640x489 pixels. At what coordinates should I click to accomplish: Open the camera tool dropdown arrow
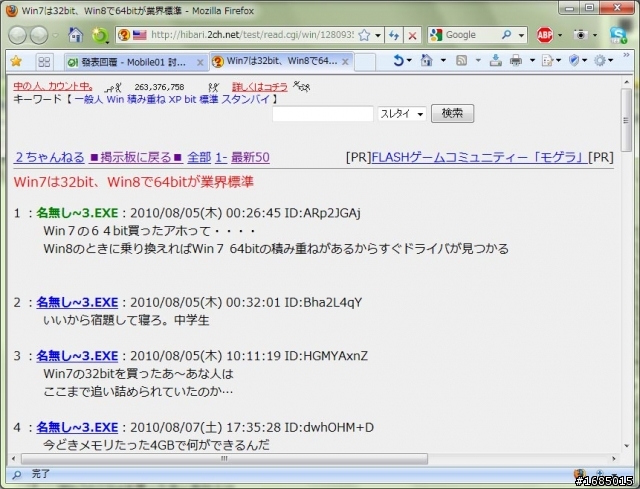tap(595, 36)
